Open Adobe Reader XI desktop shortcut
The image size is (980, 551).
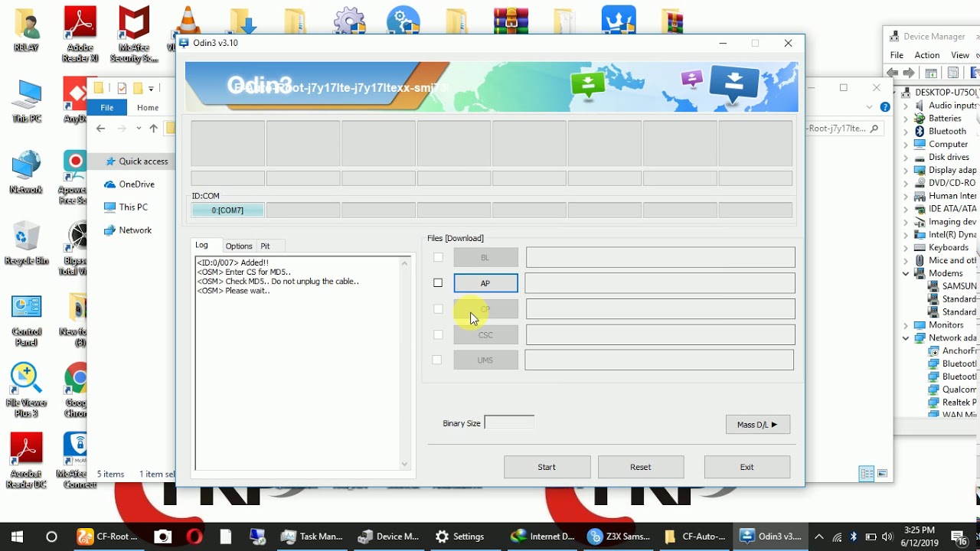(x=81, y=34)
